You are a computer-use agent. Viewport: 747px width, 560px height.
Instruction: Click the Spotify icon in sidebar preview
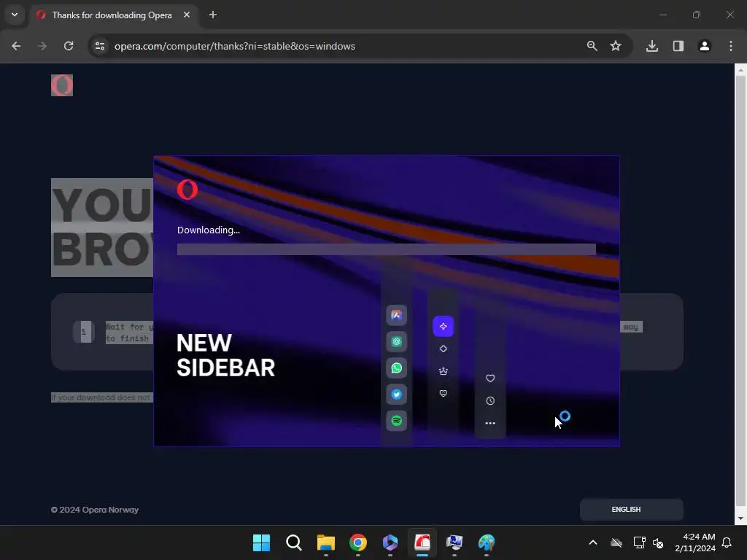[396, 421]
